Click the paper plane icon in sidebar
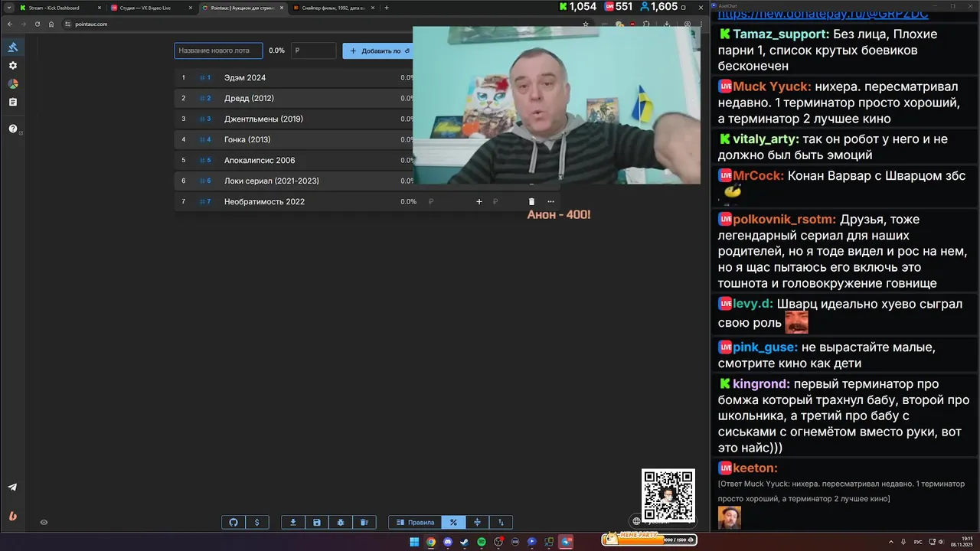 point(13,487)
